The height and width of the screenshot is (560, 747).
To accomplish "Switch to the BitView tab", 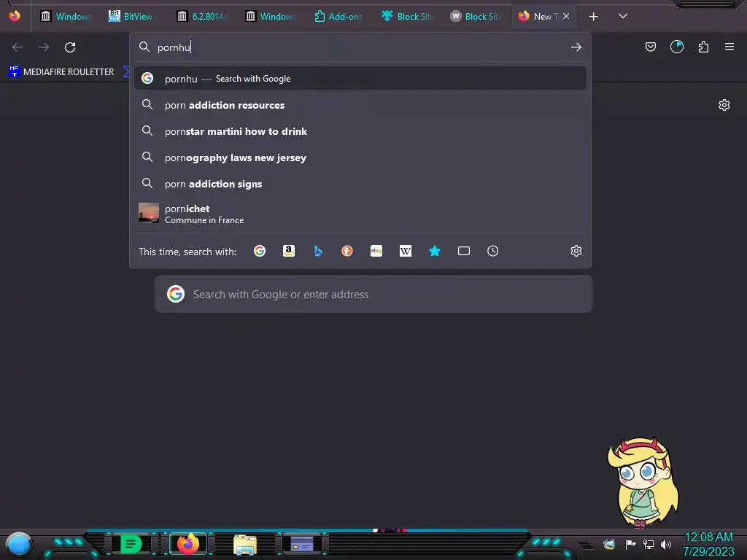I will pyautogui.click(x=133, y=16).
